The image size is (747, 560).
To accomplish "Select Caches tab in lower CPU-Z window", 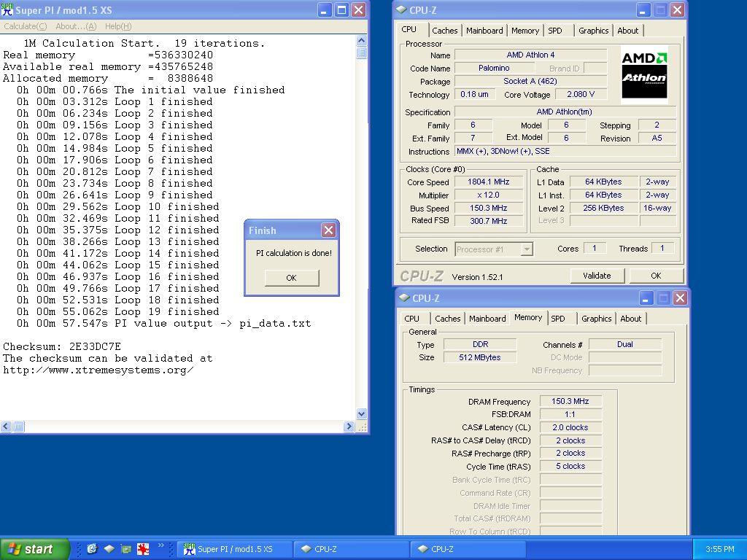I will point(447,319).
